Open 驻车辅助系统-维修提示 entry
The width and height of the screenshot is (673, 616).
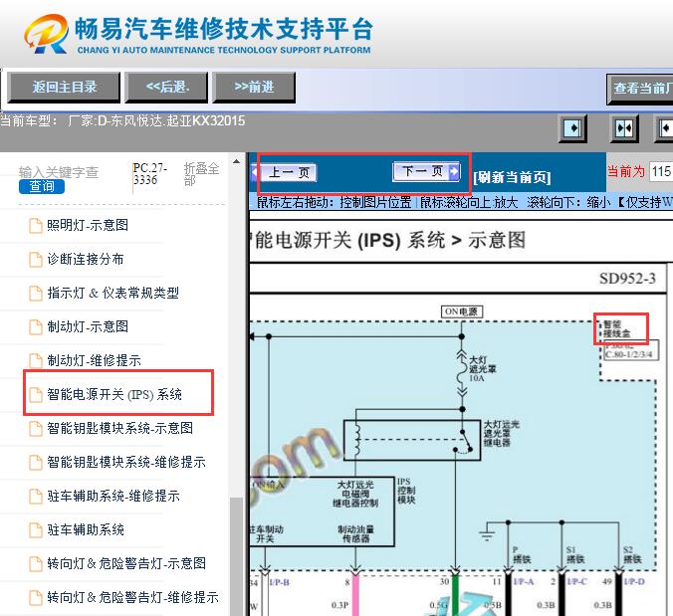pos(113,496)
